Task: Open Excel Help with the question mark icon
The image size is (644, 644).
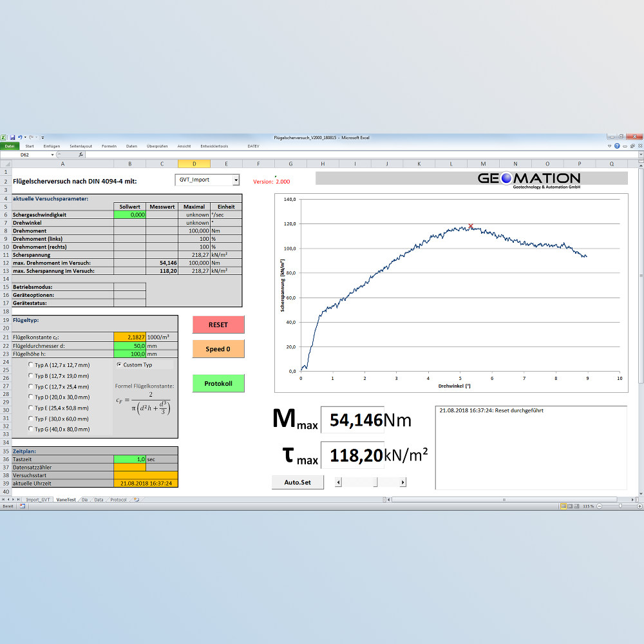Action: 617,146
